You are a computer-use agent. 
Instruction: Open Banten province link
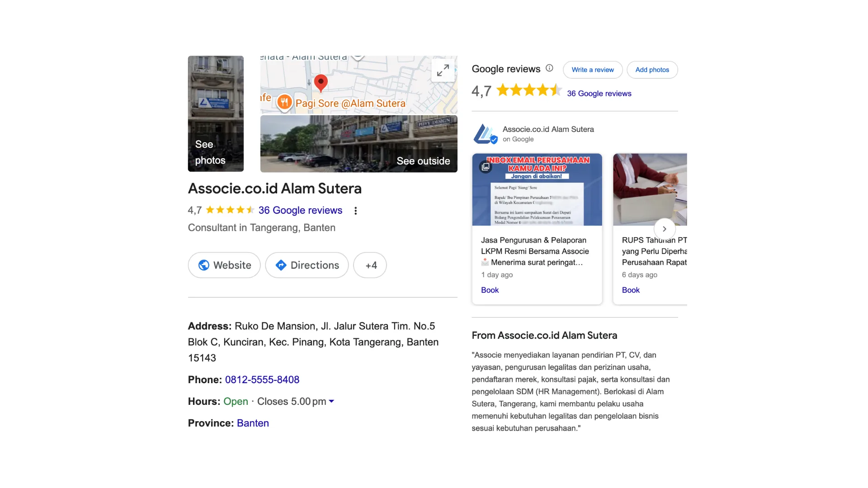tap(253, 423)
